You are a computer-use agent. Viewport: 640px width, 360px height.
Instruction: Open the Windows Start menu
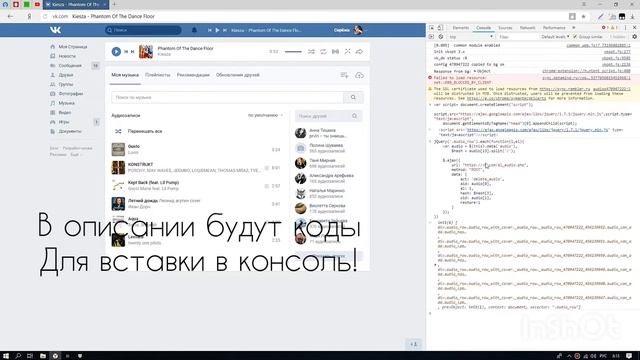click(x=6, y=356)
